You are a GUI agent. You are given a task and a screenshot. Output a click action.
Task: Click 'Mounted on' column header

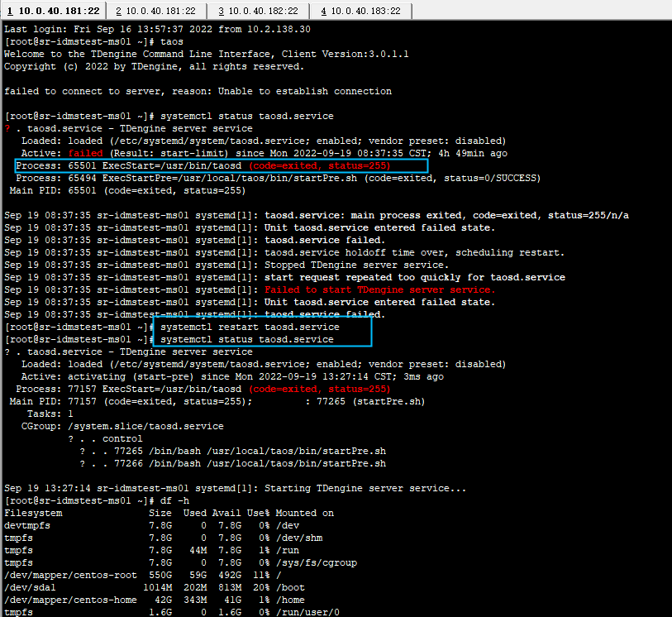[305, 514]
